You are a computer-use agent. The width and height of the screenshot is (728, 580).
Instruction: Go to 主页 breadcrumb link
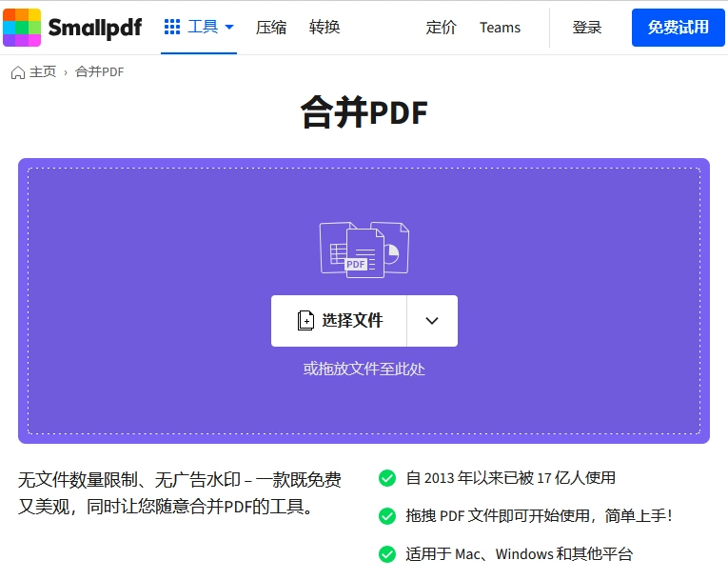tap(43, 72)
